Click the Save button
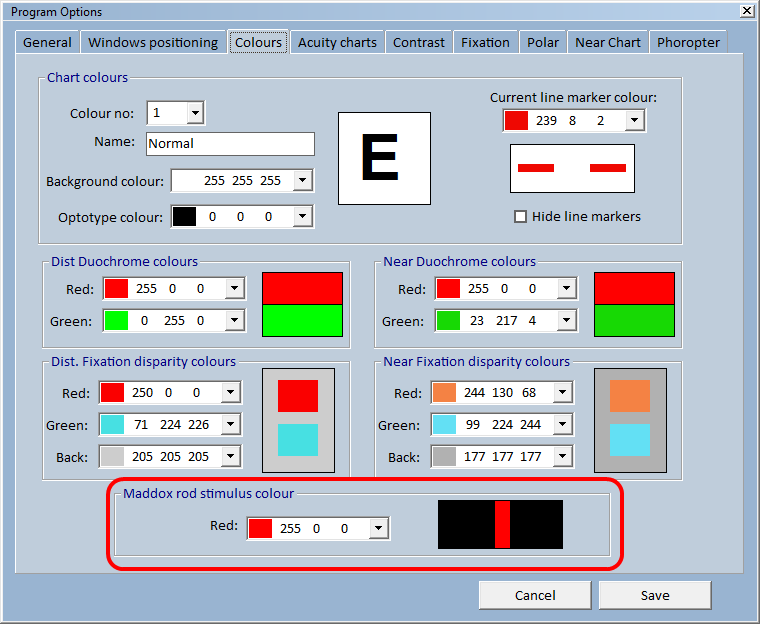Screen dimensions: 760x624 click(x=655, y=595)
